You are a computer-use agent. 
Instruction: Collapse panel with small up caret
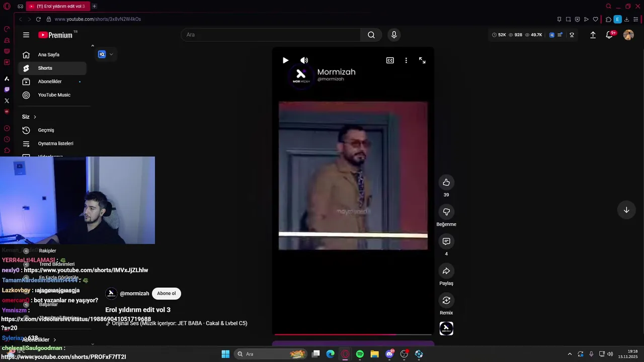click(93, 46)
